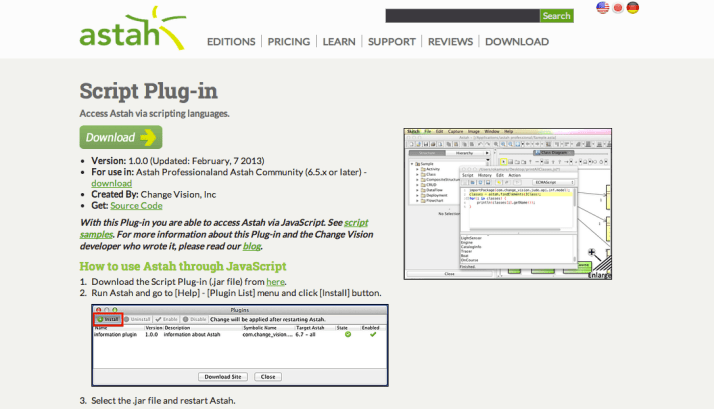Open the SUPPORT menu
Image resolution: width=714 pixels, height=409 pixels.
click(x=392, y=42)
